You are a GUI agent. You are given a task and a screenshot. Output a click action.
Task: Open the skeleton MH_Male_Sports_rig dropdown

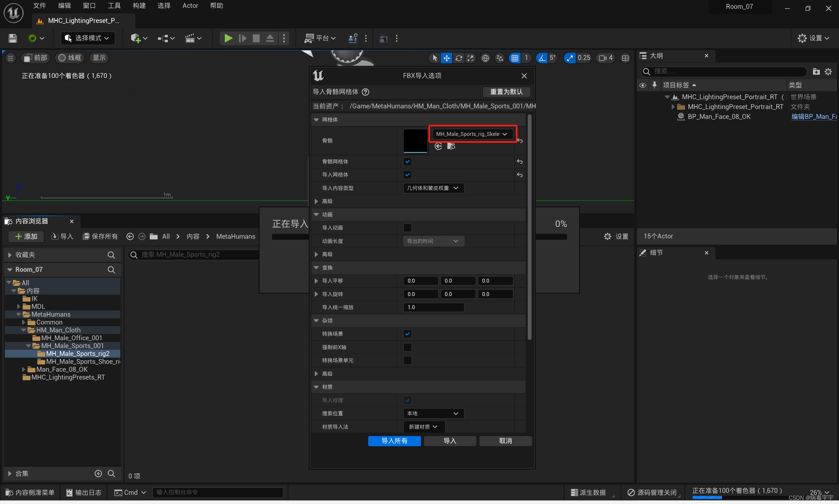[471, 134]
